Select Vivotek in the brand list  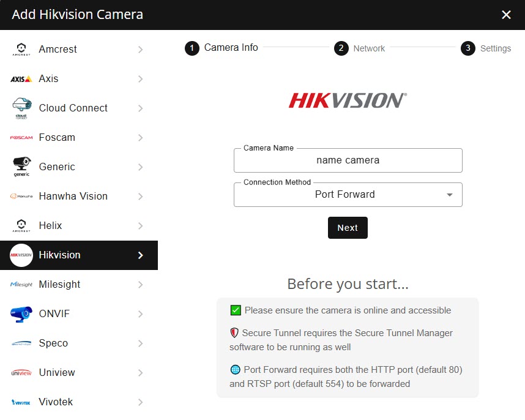[79, 402]
